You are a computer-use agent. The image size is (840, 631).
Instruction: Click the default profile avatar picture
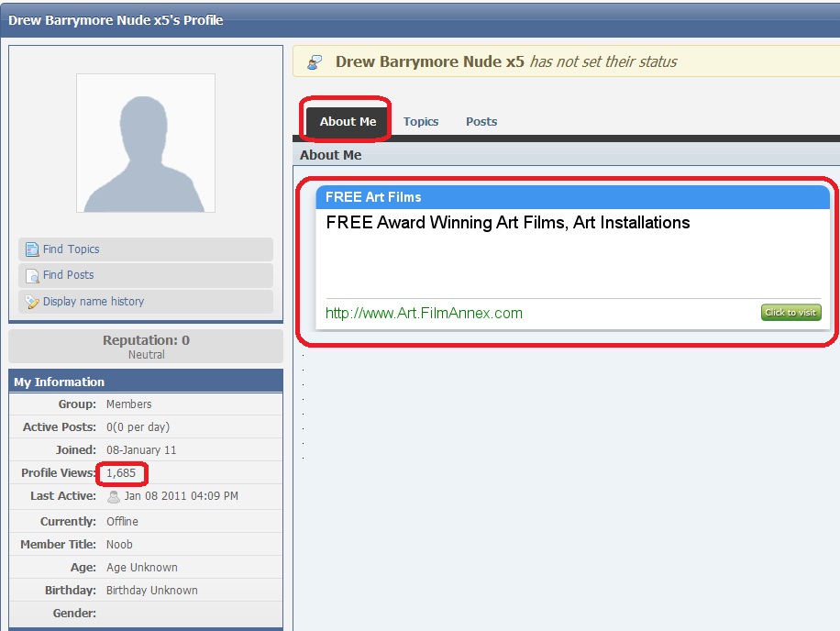point(146,143)
